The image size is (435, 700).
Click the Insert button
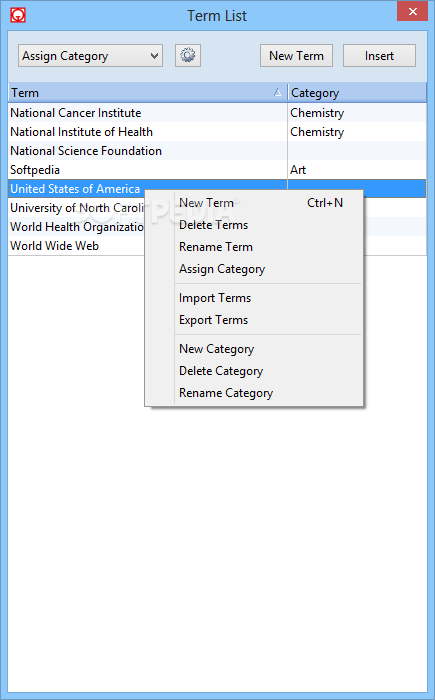coord(379,56)
